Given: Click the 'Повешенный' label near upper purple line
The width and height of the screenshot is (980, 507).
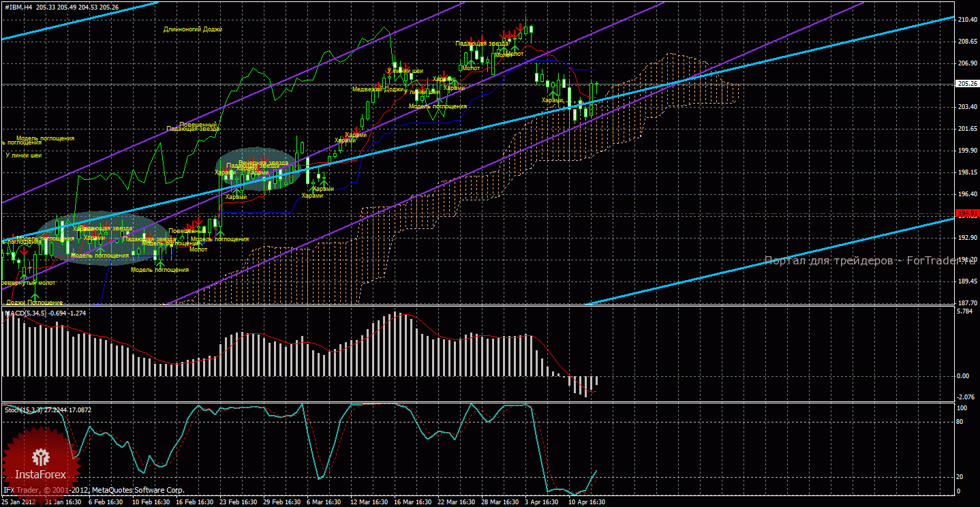Looking at the screenshot, I should pyautogui.click(x=198, y=125).
